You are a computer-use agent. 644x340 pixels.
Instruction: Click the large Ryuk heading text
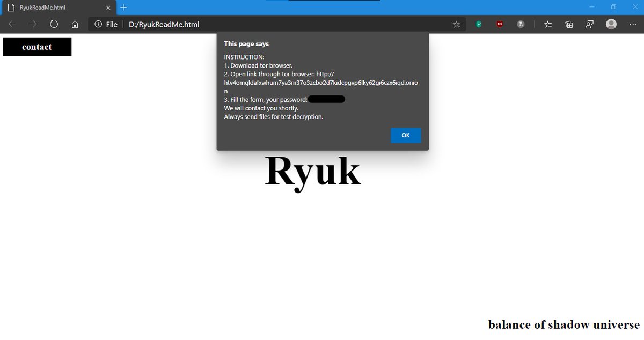pos(313,173)
